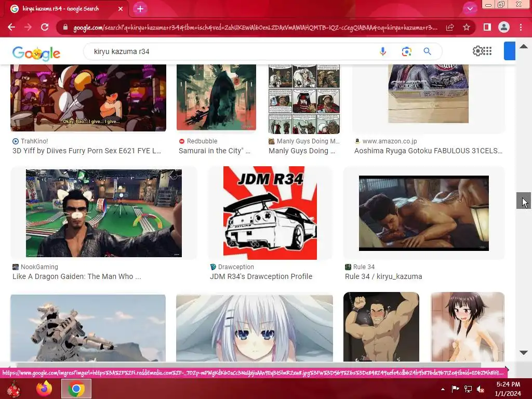Open the browser side panel

(487, 27)
